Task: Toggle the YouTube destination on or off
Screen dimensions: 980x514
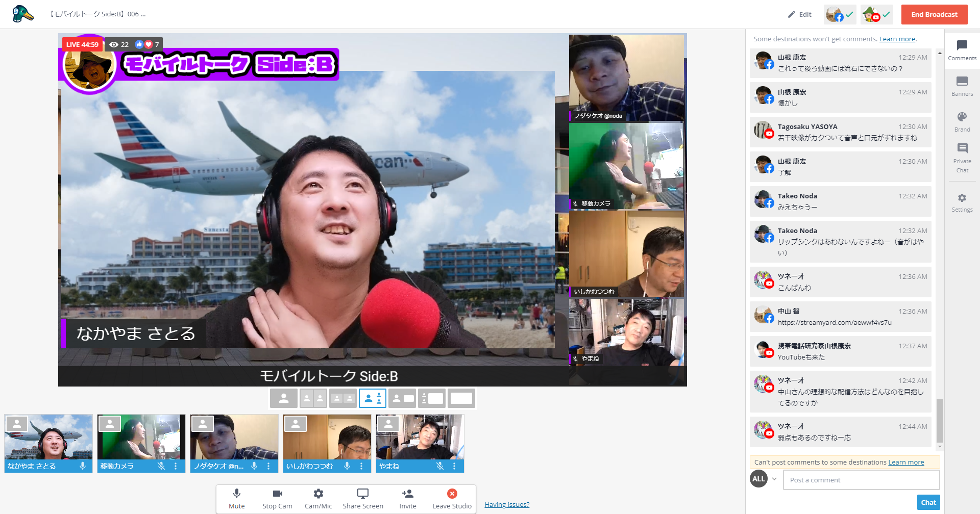Action: (876, 15)
